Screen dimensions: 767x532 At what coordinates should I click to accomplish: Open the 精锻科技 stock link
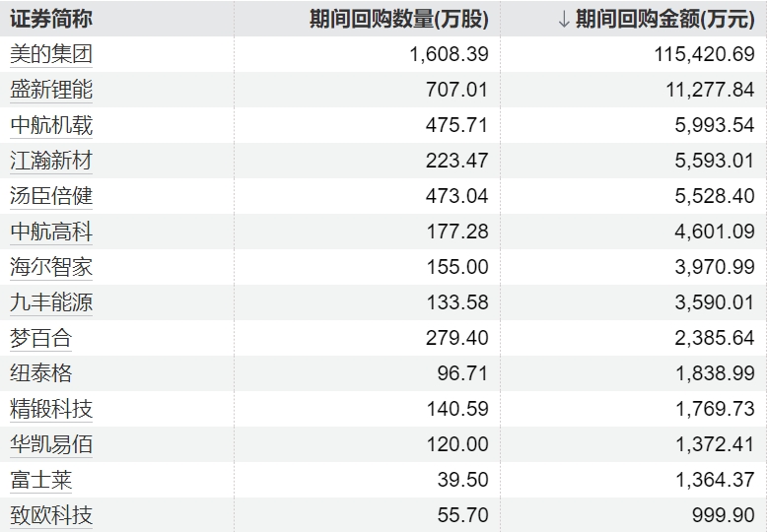(x=51, y=409)
